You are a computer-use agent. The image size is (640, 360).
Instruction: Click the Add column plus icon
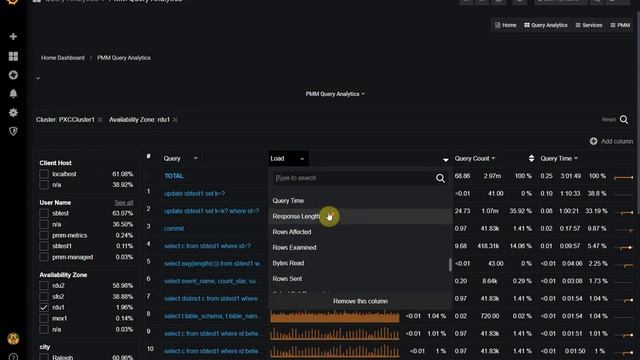tap(593, 141)
